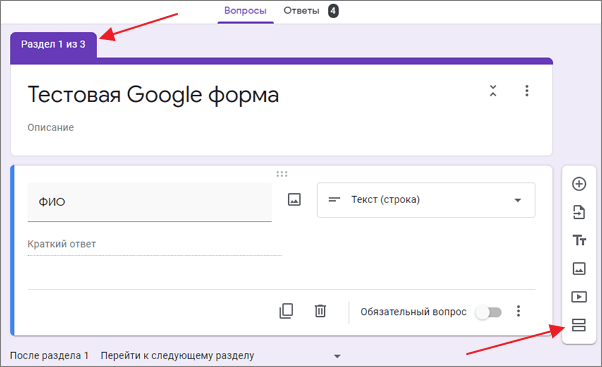This screenshot has width=602, height=367.
Task: Click the Описание description field
Action: (51, 127)
